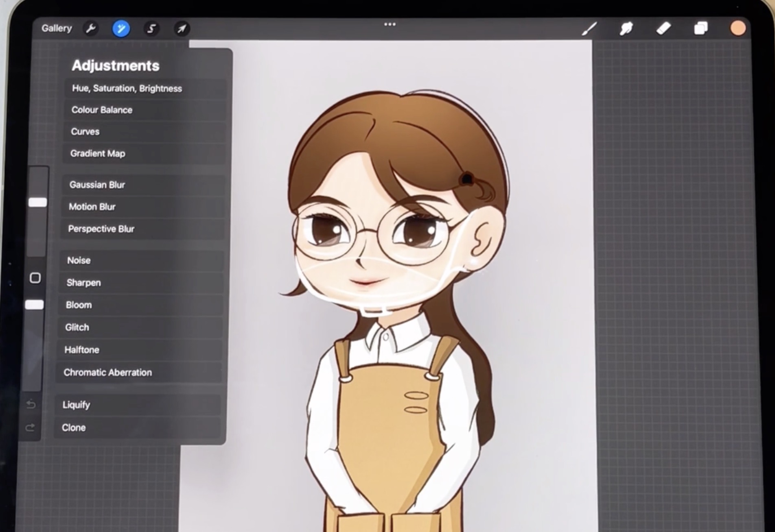The width and height of the screenshot is (775, 532).
Task: Select the Noise effect
Action: pyautogui.click(x=141, y=260)
